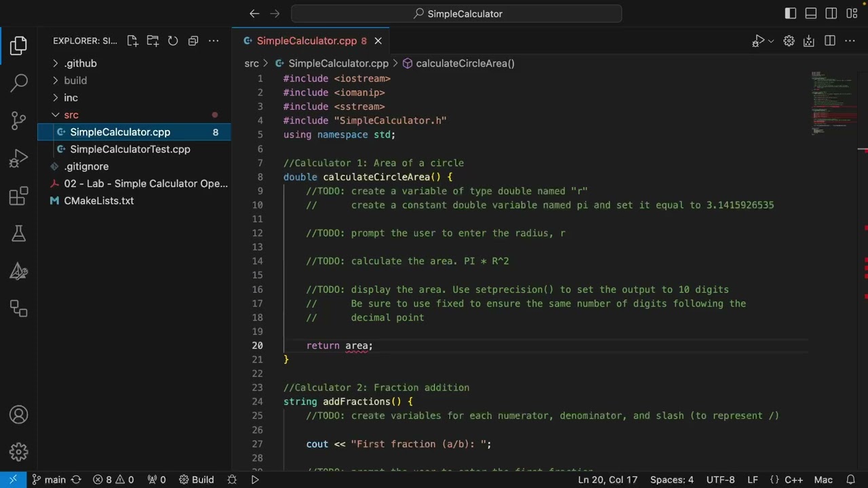Change encoding via UTF-8
This screenshot has width=868, height=488.
720,479
